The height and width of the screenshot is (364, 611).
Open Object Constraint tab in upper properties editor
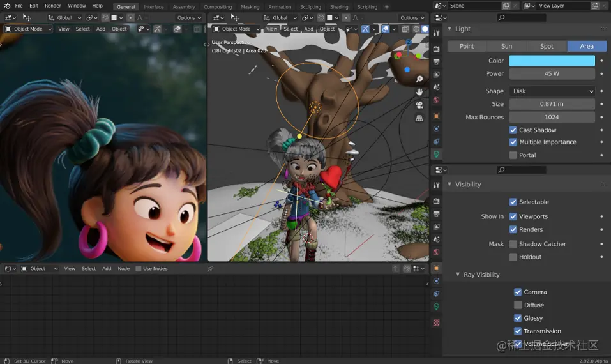pos(437,142)
